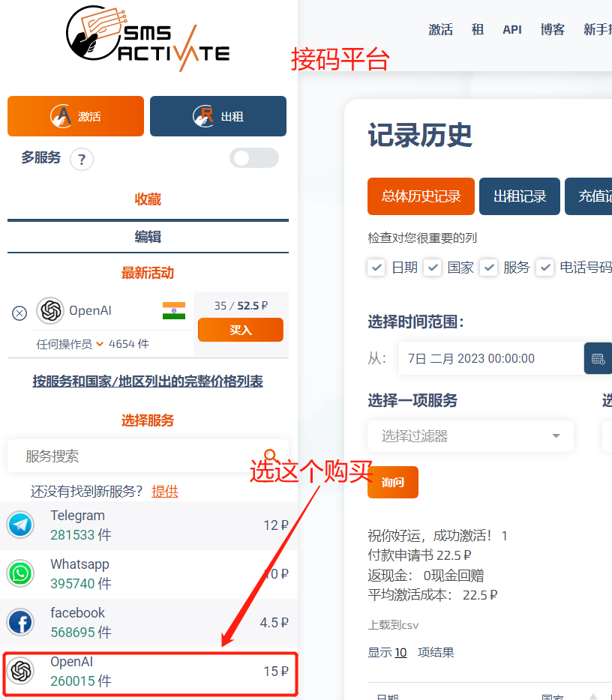Select the blue 出租 mode button
The height and width of the screenshot is (700, 612).
[218, 116]
